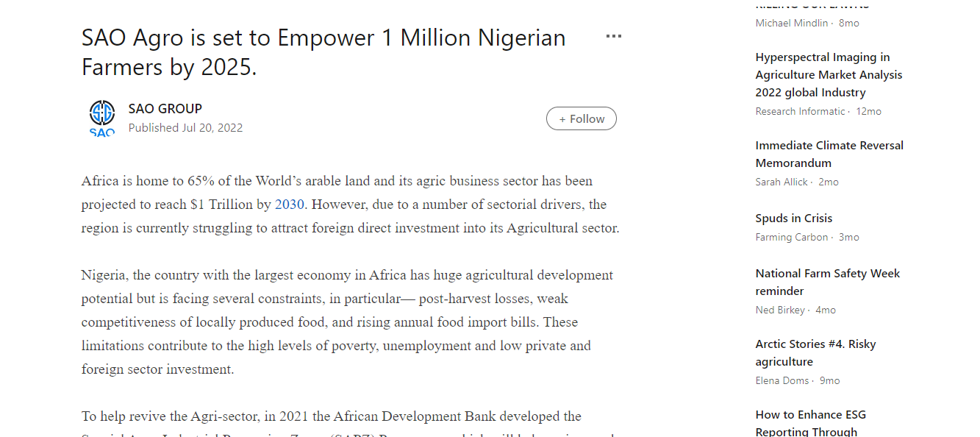Click author name Sarah Allick

(x=782, y=182)
